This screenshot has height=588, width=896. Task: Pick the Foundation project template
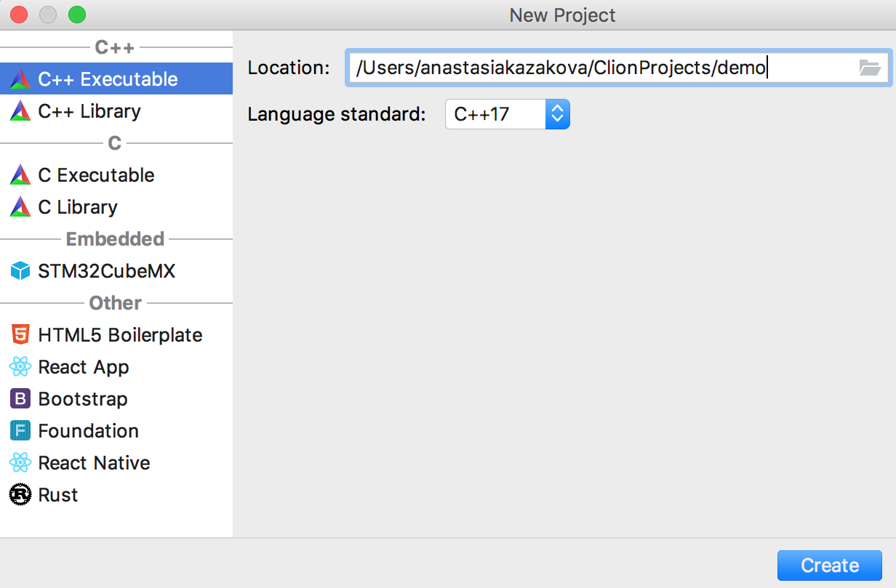(x=88, y=431)
